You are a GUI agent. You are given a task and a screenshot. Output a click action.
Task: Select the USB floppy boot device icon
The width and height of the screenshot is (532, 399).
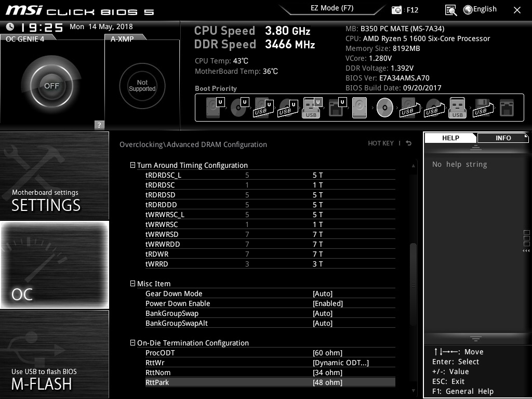click(x=483, y=108)
